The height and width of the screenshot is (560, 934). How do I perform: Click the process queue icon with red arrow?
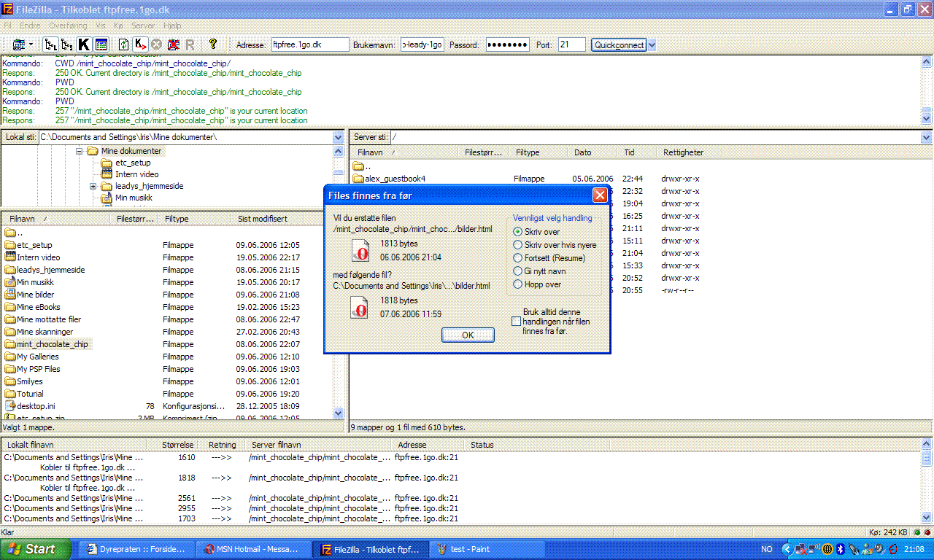[x=140, y=44]
